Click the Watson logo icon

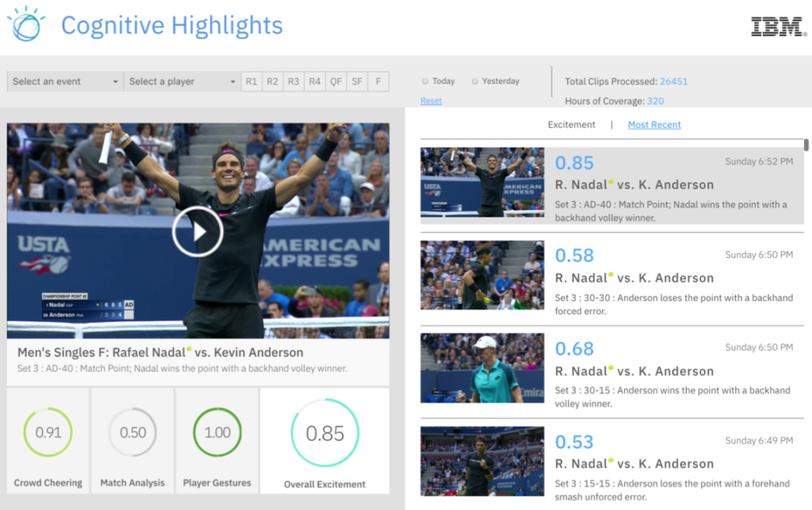click(26, 24)
